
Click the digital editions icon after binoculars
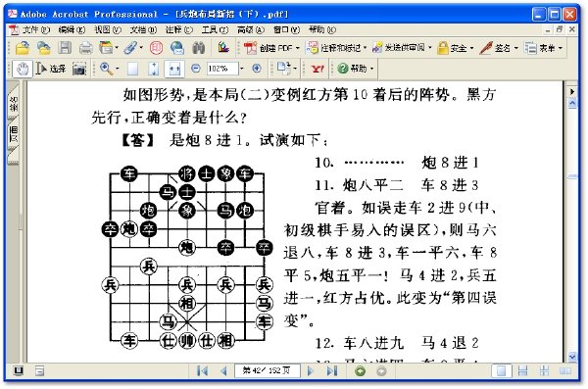[223, 47]
